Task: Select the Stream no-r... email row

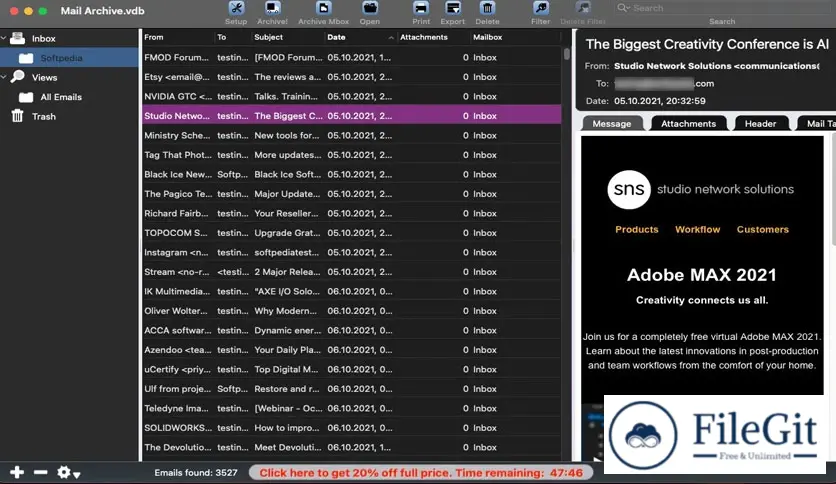Action: click(352, 272)
